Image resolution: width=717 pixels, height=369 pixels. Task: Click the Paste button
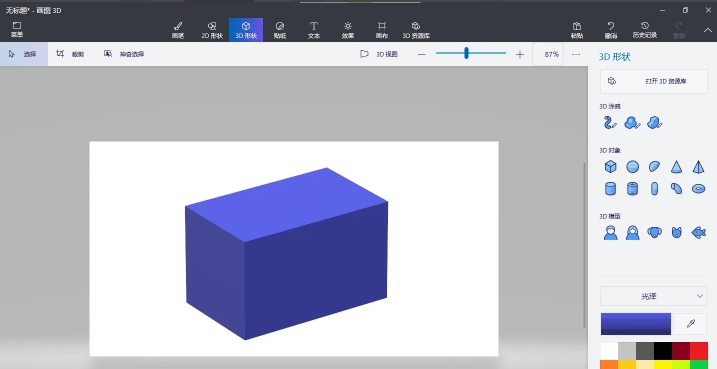click(577, 30)
